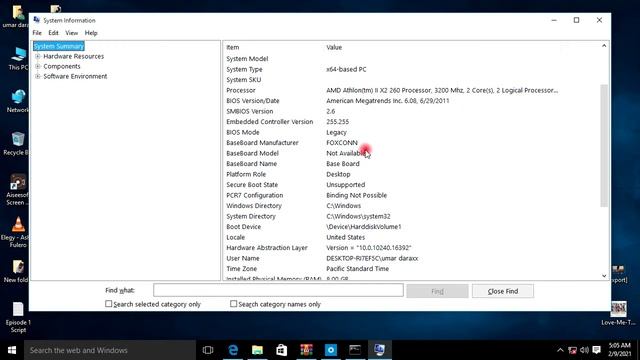Open Task View in the taskbar
640x360 pixels.
coord(208,350)
